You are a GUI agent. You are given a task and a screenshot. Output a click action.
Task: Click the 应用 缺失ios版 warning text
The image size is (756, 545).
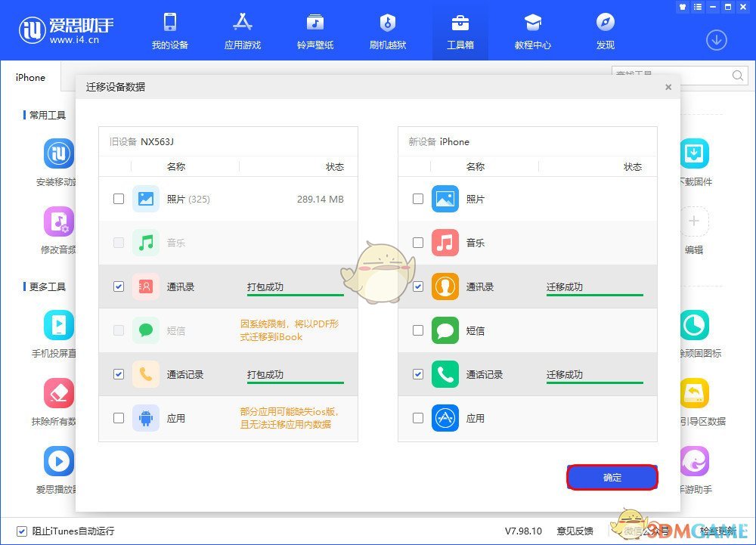pyautogui.click(x=290, y=418)
